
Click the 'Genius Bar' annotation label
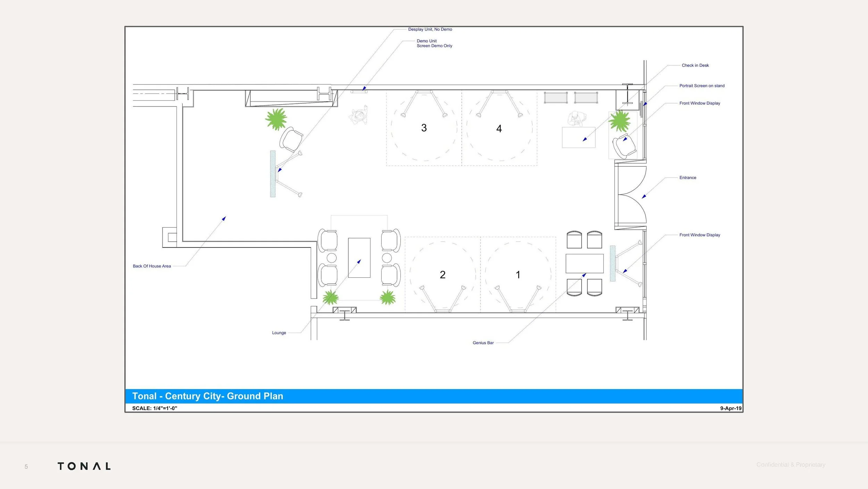pyautogui.click(x=483, y=343)
